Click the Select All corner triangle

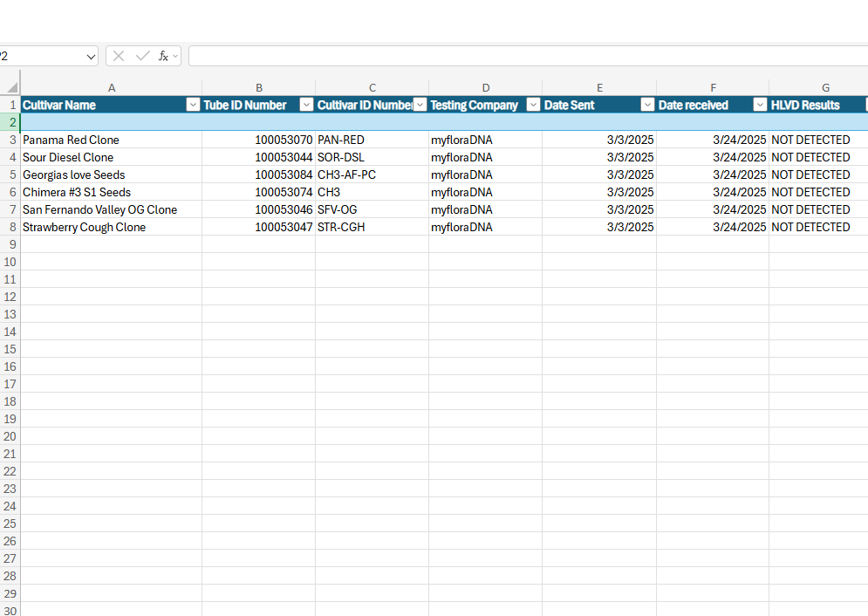click(12, 87)
